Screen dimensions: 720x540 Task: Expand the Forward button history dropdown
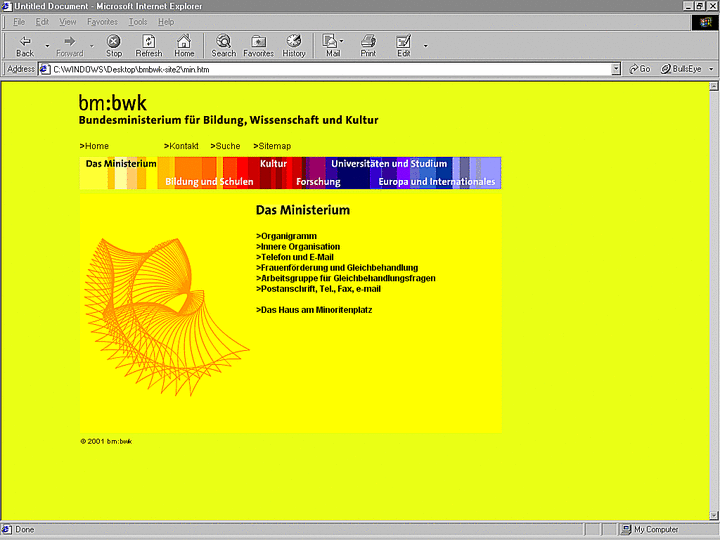pos(92,46)
